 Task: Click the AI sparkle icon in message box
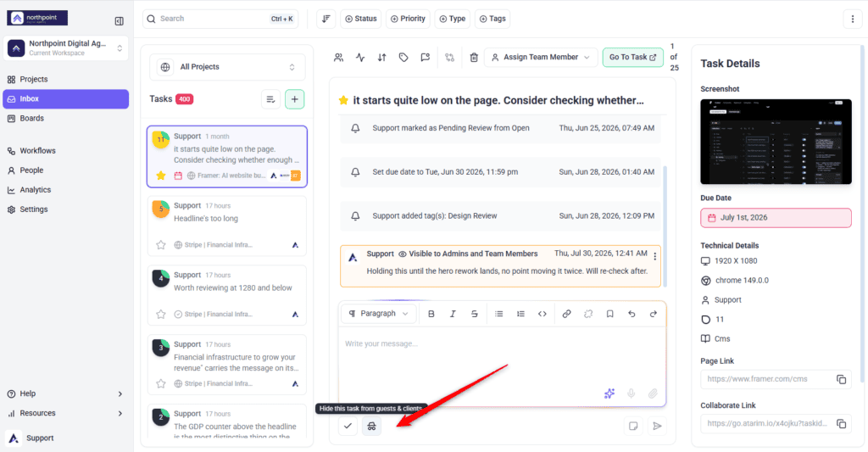point(609,393)
